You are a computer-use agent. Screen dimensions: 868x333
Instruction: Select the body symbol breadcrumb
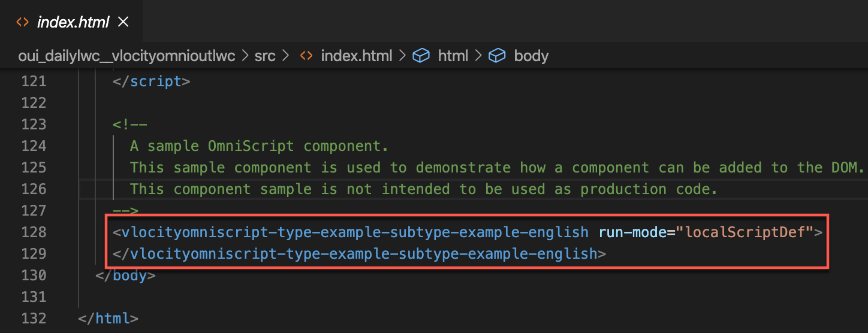531,56
